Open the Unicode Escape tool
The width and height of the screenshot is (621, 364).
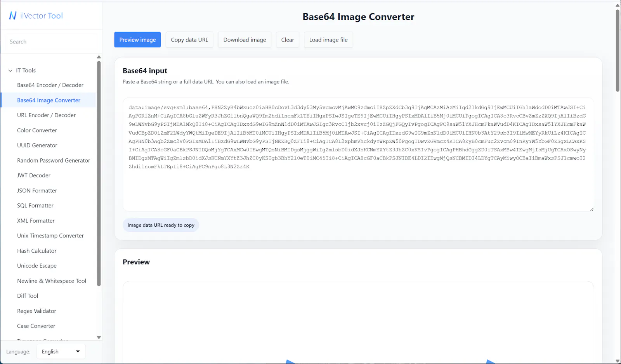pos(37,266)
